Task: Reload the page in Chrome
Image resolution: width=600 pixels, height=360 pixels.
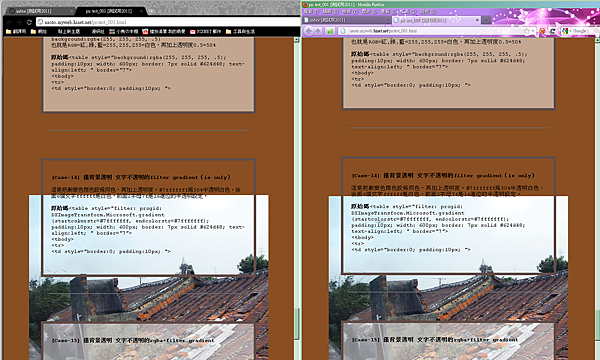Action: tap(29, 22)
